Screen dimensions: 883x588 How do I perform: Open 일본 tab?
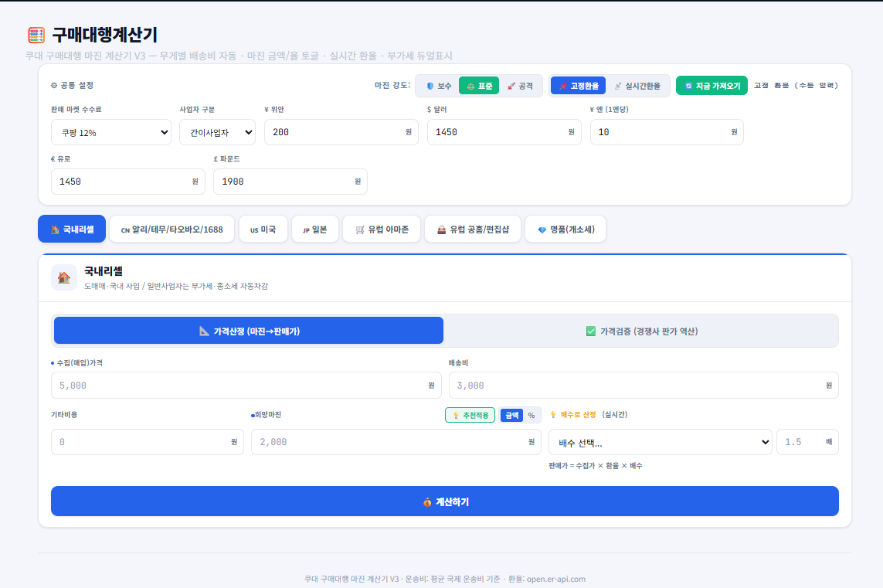pyautogui.click(x=314, y=229)
